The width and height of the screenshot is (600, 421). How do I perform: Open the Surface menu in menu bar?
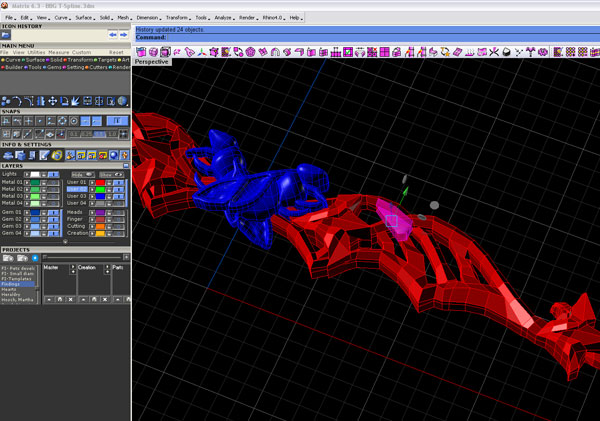(x=85, y=18)
